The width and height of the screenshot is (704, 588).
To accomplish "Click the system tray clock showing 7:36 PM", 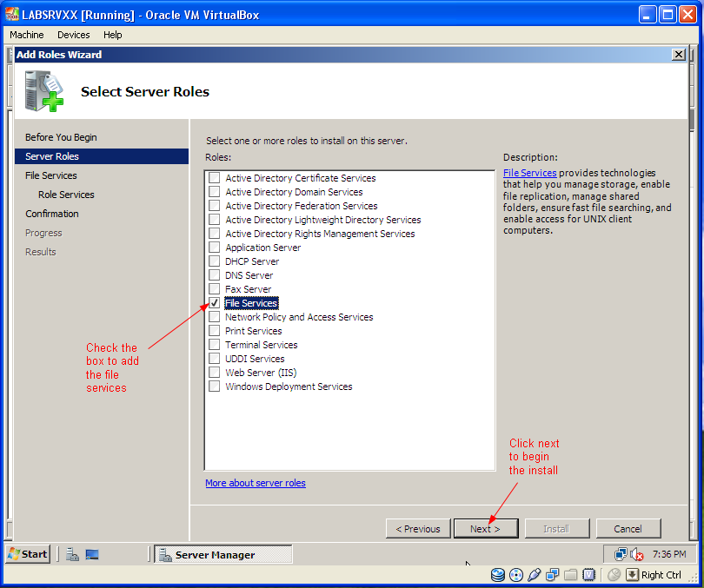I will [x=669, y=554].
